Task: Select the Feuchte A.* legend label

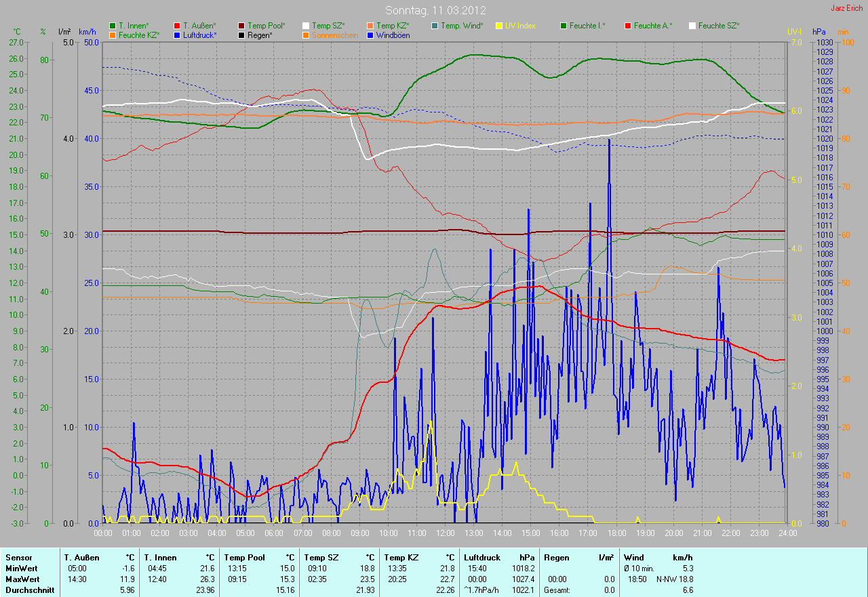Action: pos(653,26)
